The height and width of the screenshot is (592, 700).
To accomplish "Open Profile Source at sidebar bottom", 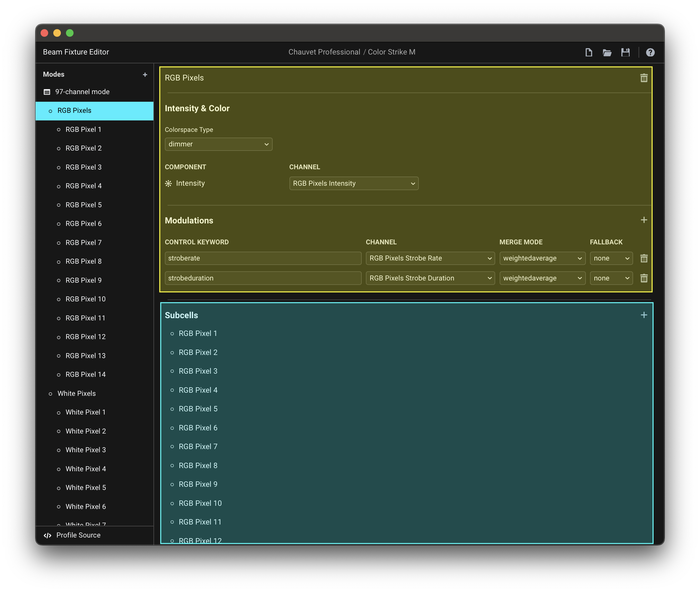I will [x=95, y=535].
